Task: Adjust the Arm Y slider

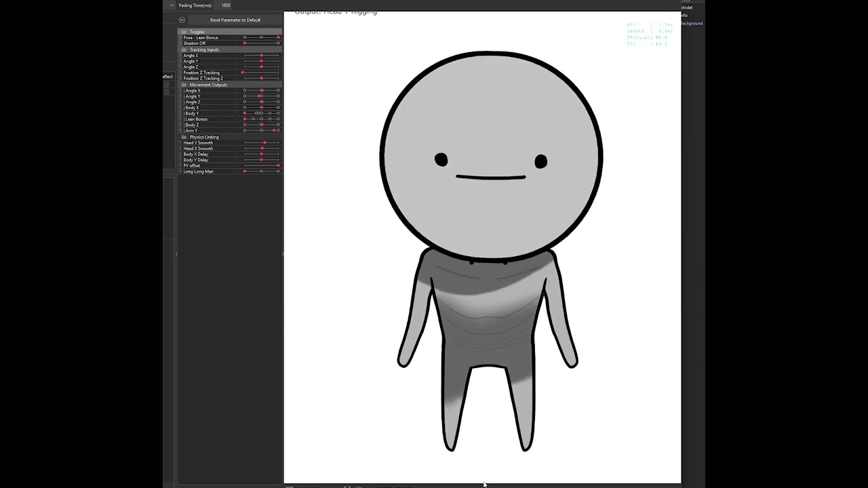Action: 261,130
